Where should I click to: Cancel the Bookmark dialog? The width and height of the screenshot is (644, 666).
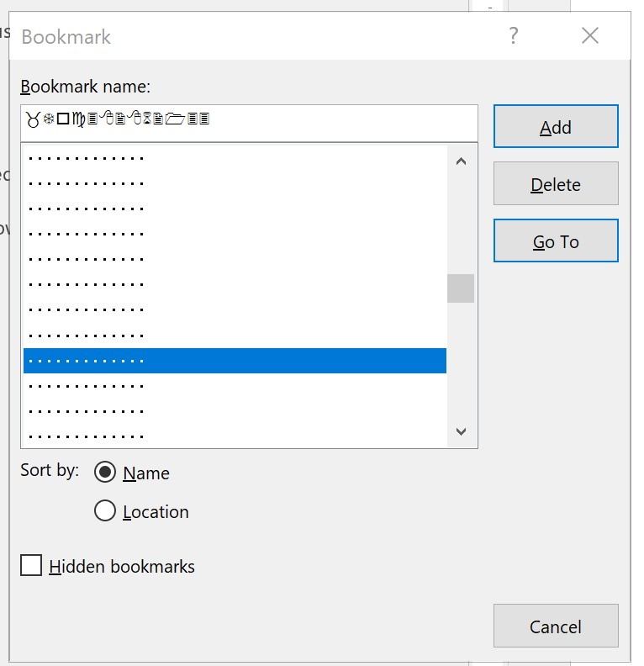pos(556,626)
